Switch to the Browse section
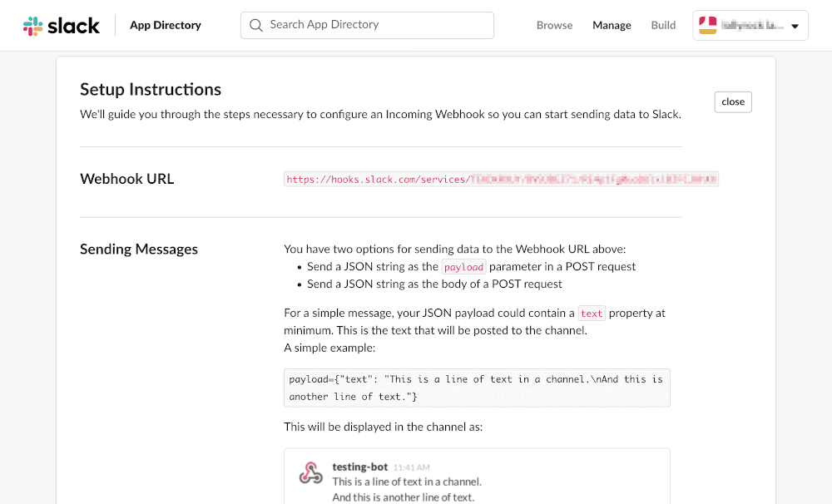The image size is (832, 504). pos(554,25)
